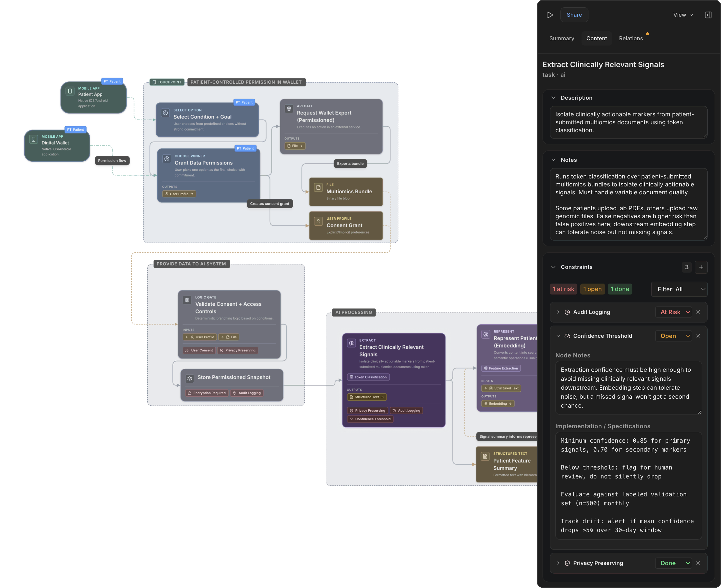Click the gear icon on Validate Consent node
Viewport: 721px width, 588px height.
pyautogui.click(x=187, y=300)
